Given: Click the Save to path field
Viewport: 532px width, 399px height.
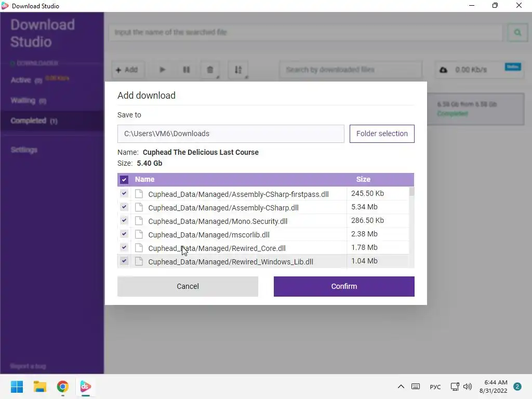Looking at the screenshot, I should click(231, 134).
